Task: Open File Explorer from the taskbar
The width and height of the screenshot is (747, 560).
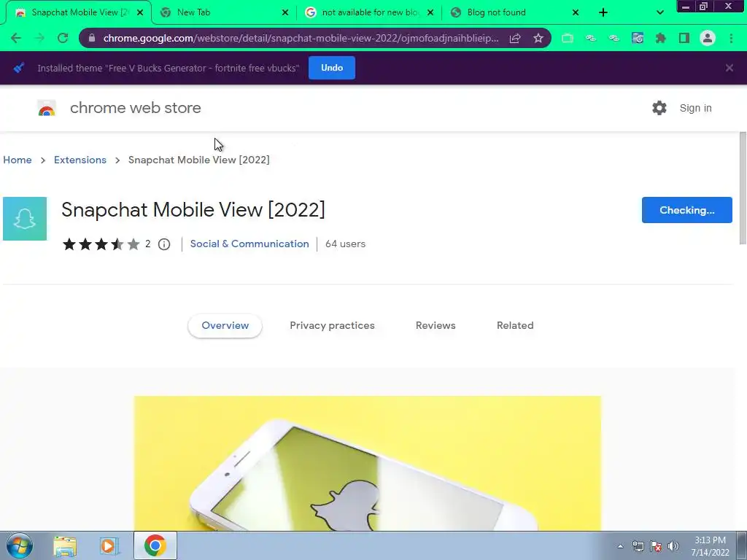Action: coord(65,546)
